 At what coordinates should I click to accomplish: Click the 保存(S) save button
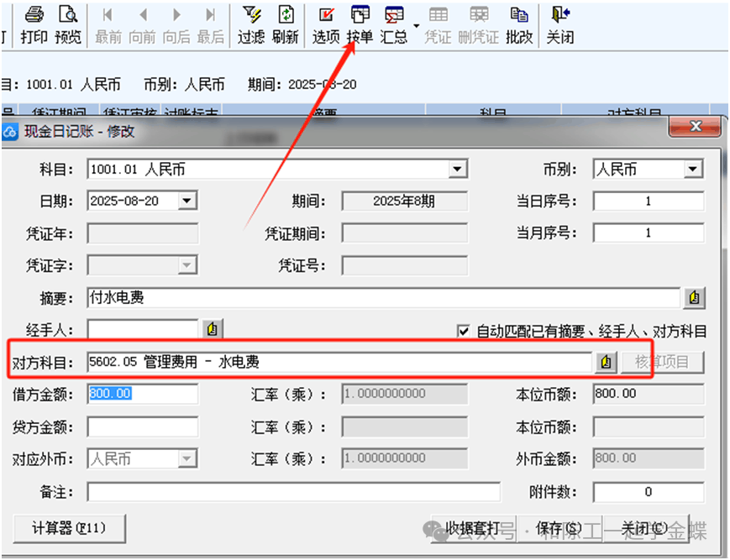[x=559, y=528]
